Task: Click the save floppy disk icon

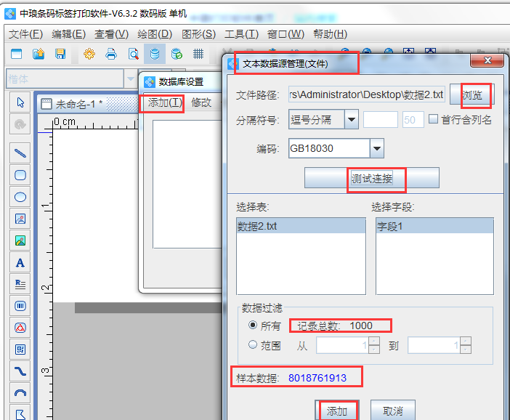Action: [x=60, y=54]
